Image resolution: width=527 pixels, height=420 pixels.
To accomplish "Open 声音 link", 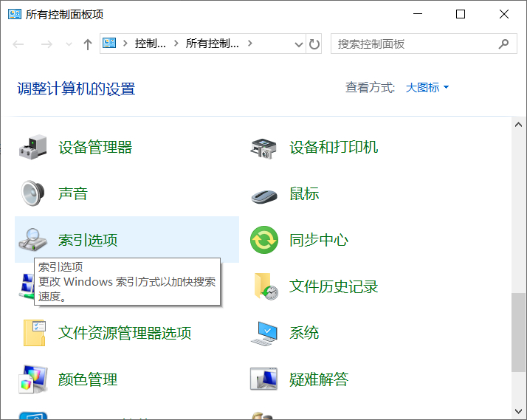I will pyautogui.click(x=73, y=193).
